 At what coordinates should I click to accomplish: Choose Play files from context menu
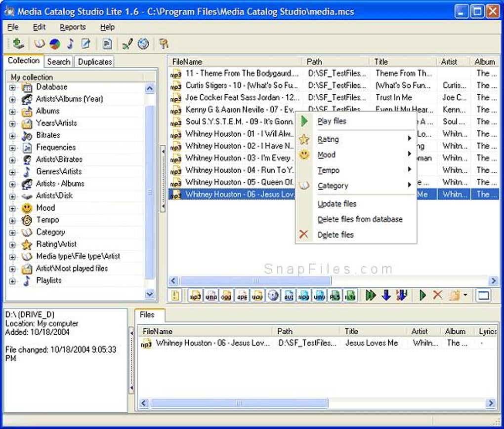coord(332,121)
